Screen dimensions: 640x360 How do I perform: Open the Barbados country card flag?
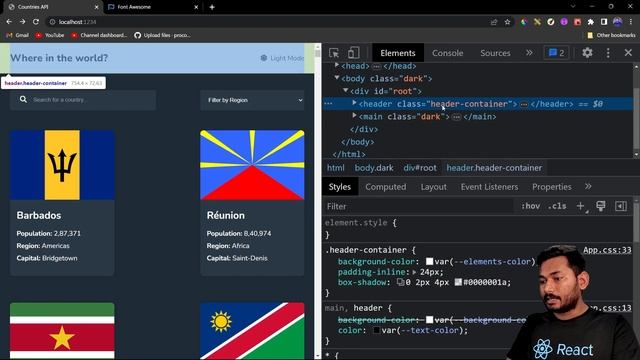[x=62, y=165]
